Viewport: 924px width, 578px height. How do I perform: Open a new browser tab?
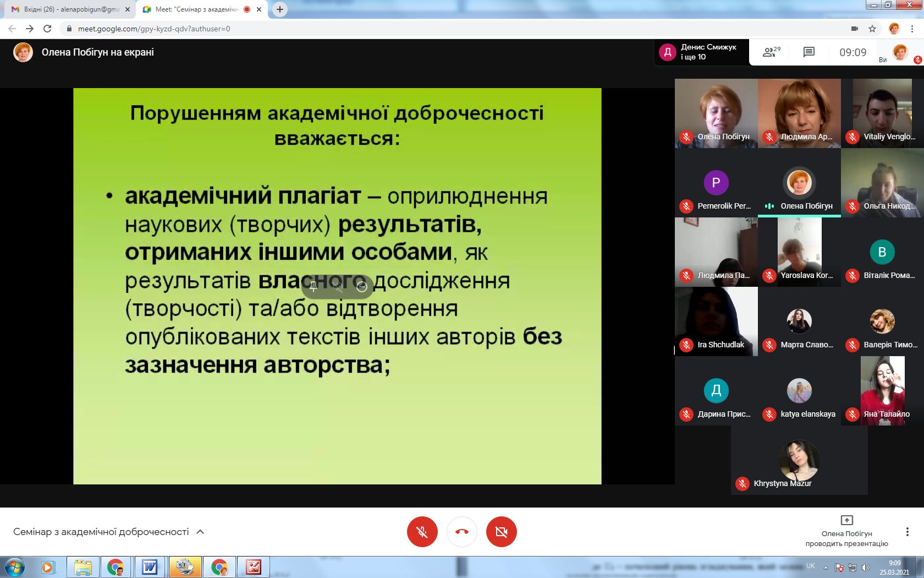point(280,9)
